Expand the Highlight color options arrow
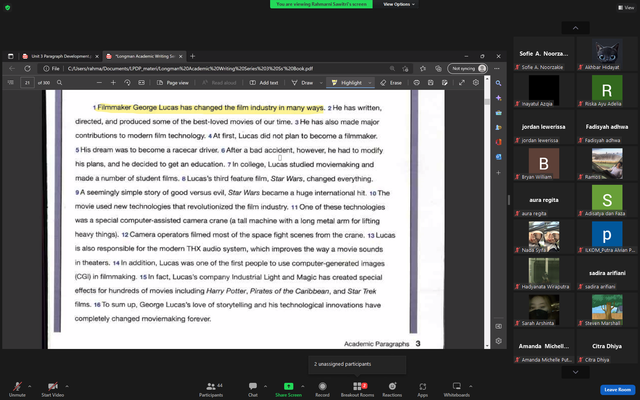Image resolution: width=640 pixels, height=400 pixels. coord(370,82)
